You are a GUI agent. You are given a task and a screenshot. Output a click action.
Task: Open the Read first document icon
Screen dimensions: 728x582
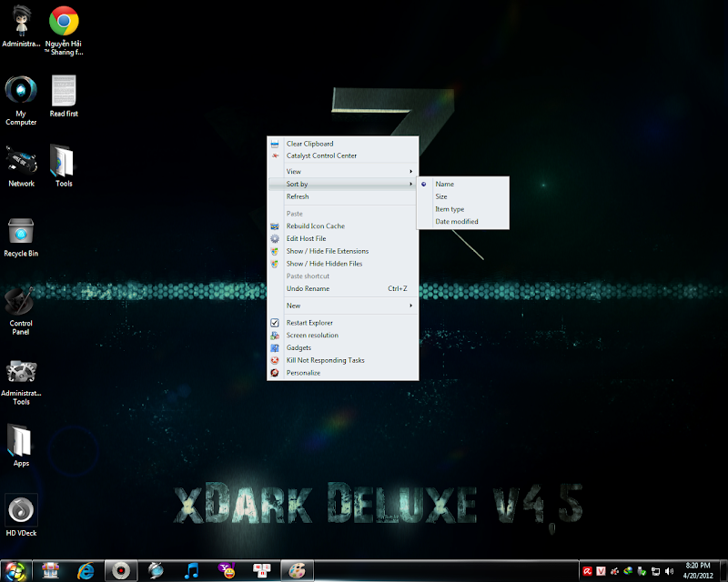[x=64, y=96]
